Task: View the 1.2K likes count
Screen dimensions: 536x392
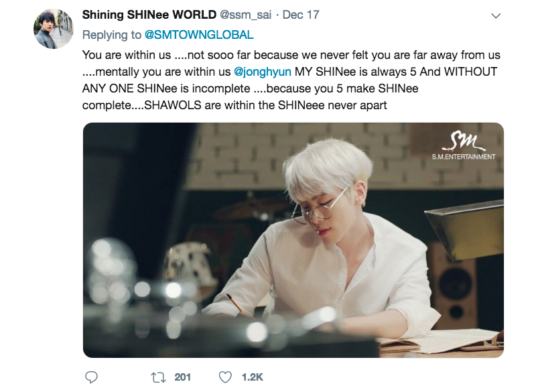Action: point(253,377)
